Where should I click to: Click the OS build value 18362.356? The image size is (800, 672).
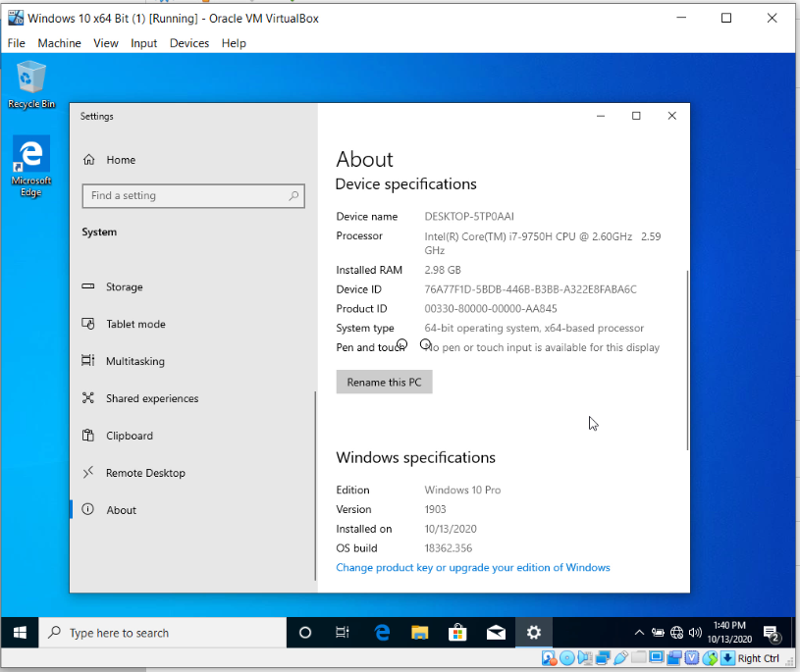448,548
